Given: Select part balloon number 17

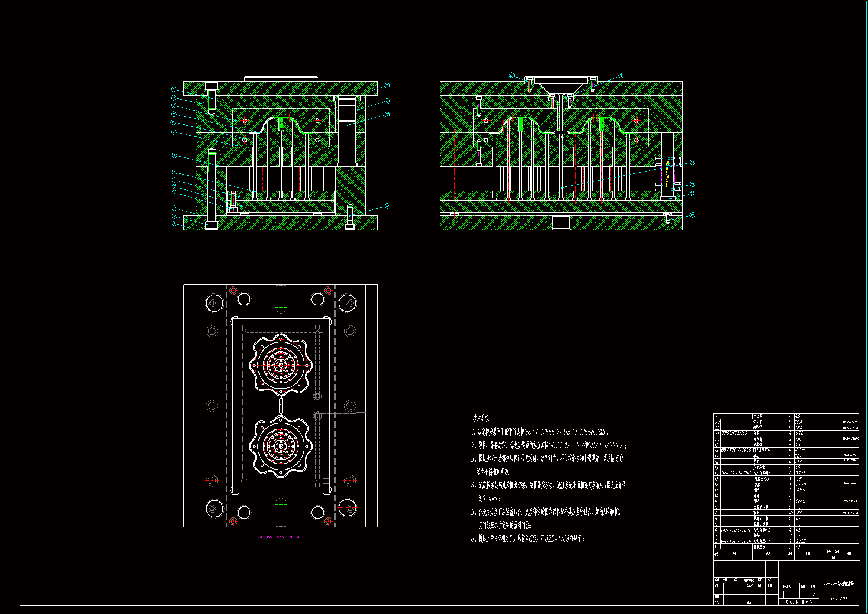Looking at the screenshot, I should point(387,114).
